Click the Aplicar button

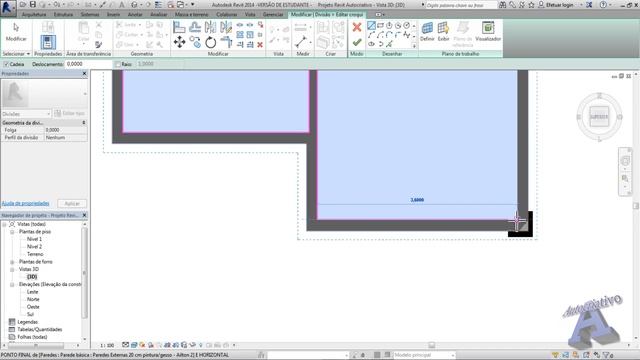[x=72, y=203]
